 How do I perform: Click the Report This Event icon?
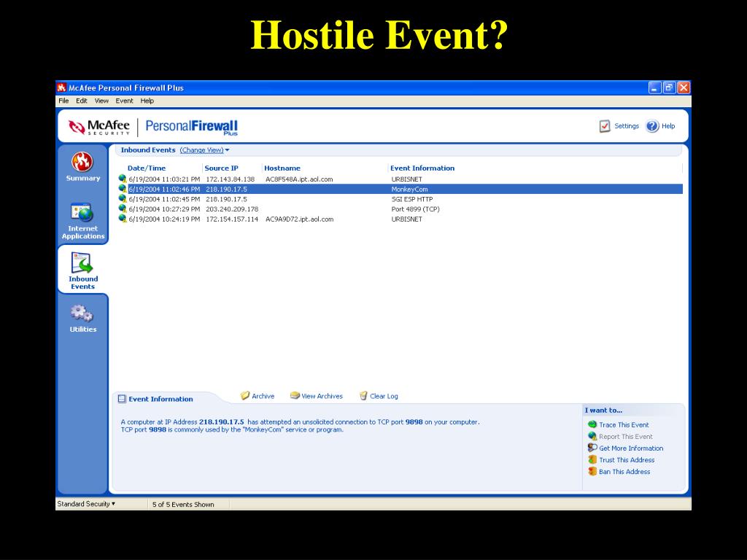[592, 436]
